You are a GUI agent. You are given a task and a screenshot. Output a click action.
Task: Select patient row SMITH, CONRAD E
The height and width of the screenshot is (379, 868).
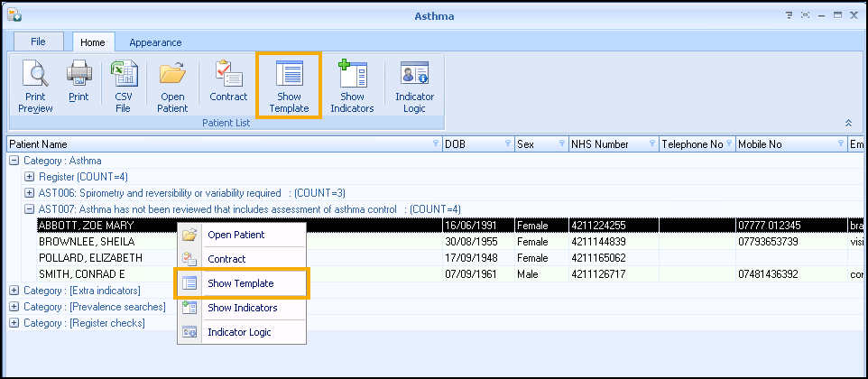[81, 274]
